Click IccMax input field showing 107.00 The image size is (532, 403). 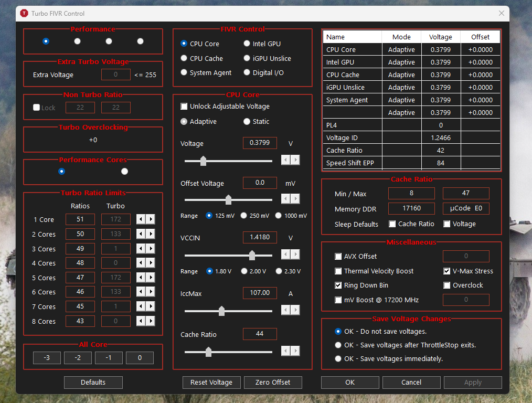260,293
